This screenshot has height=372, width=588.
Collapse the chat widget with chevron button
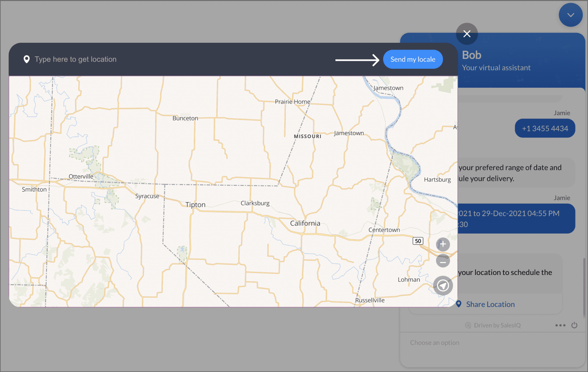click(571, 15)
